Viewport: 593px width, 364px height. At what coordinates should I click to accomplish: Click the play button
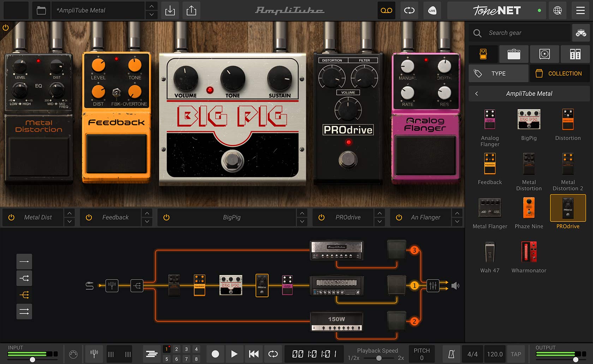[234, 354]
